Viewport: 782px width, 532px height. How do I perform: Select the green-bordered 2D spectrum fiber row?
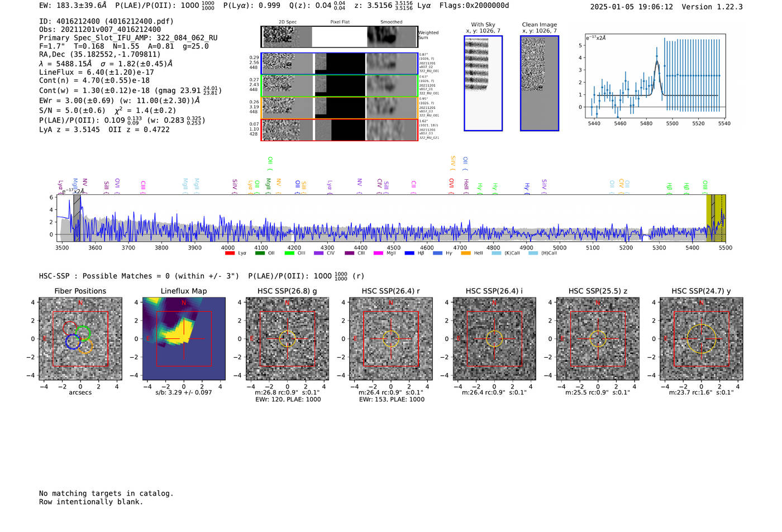(340, 86)
